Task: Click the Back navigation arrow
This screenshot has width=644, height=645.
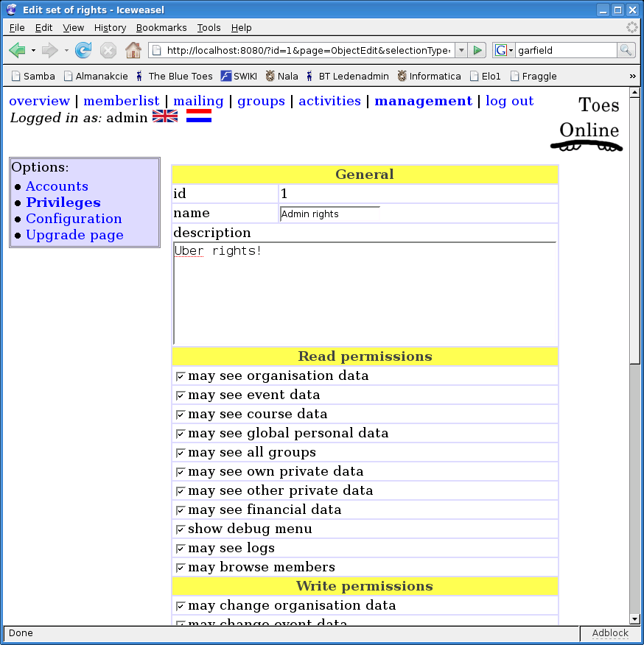Action: click(x=17, y=51)
